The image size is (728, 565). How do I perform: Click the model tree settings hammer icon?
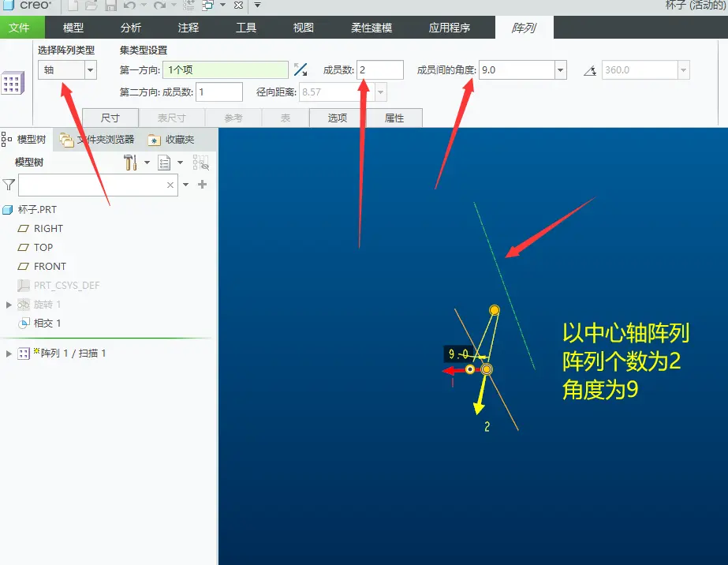click(130, 163)
